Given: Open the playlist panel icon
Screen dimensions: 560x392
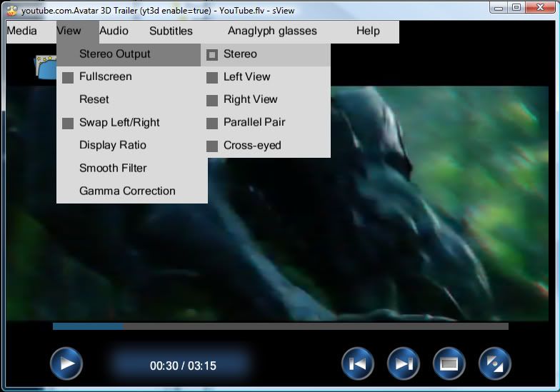Looking at the screenshot, I should tap(449, 363).
